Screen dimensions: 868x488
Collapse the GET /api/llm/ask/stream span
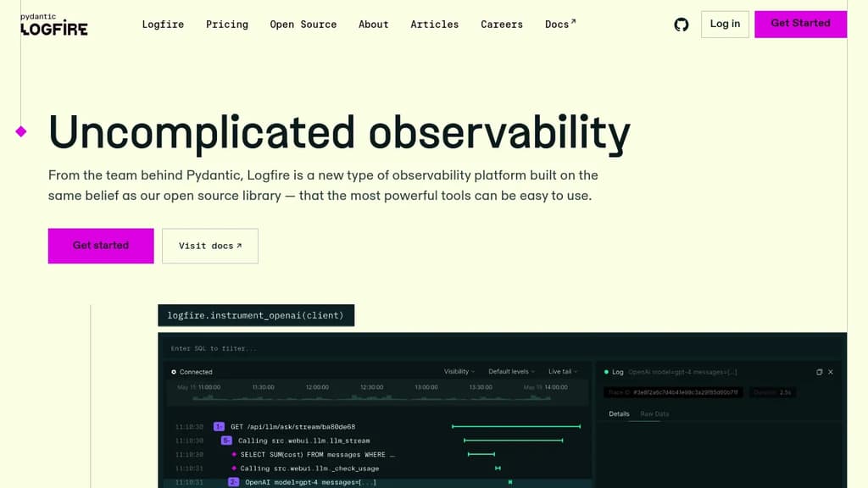coord(220,427)
